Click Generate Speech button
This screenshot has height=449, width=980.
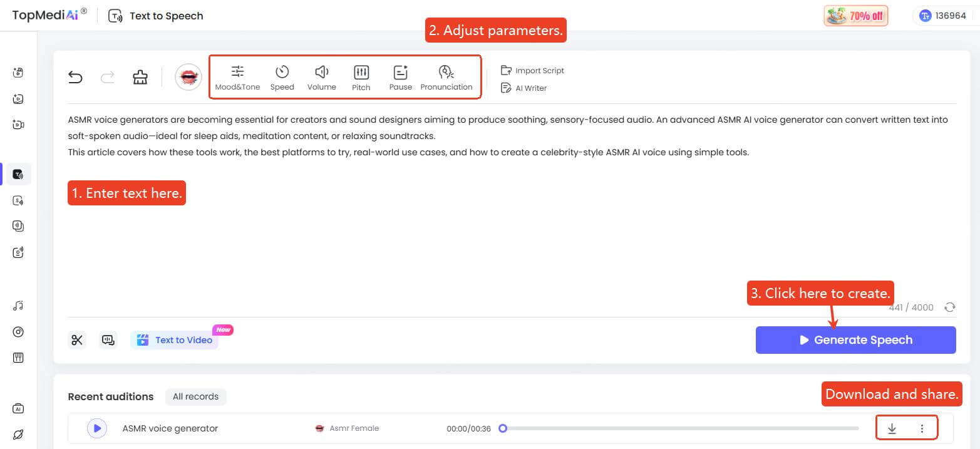[856, 340]
